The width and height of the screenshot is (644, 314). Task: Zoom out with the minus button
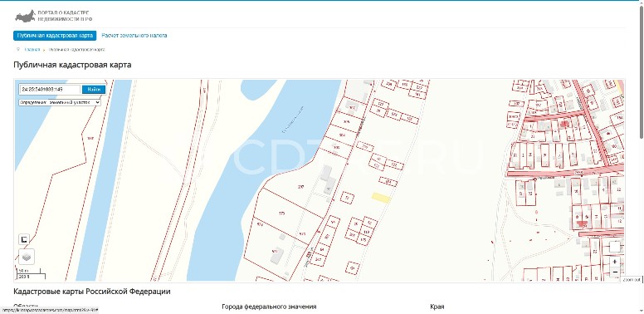[x=614, y=272]
